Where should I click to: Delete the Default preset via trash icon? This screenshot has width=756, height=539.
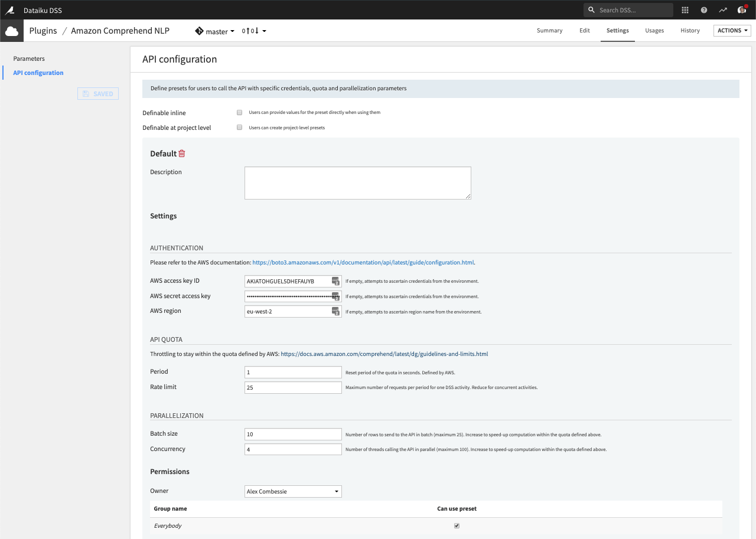click(x=182, y=153)
